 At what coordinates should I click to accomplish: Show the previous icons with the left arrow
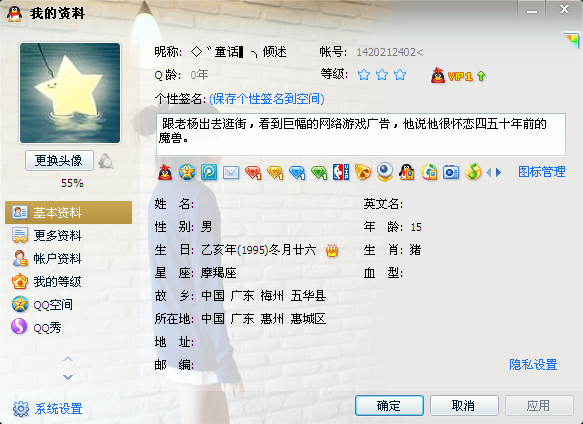(489, 173)
